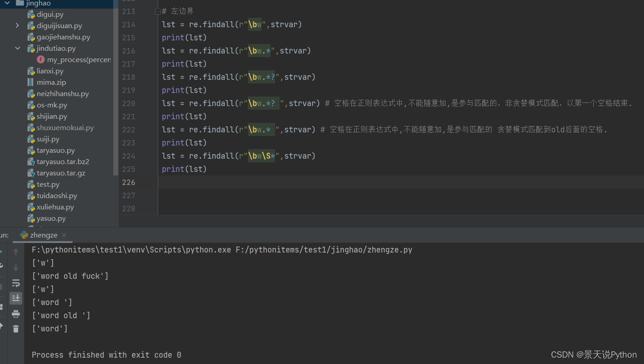Click the my_process function icon
Screen dimensions: 644x364
41,60
